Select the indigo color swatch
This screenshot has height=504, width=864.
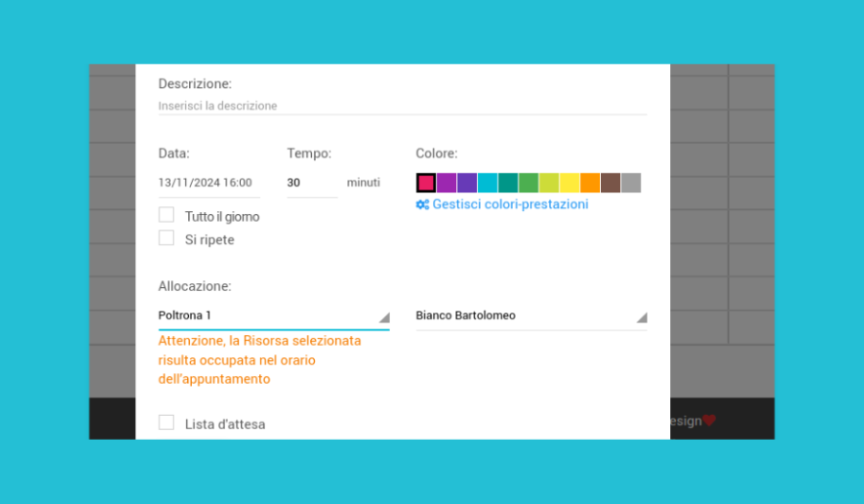[467, 182]
